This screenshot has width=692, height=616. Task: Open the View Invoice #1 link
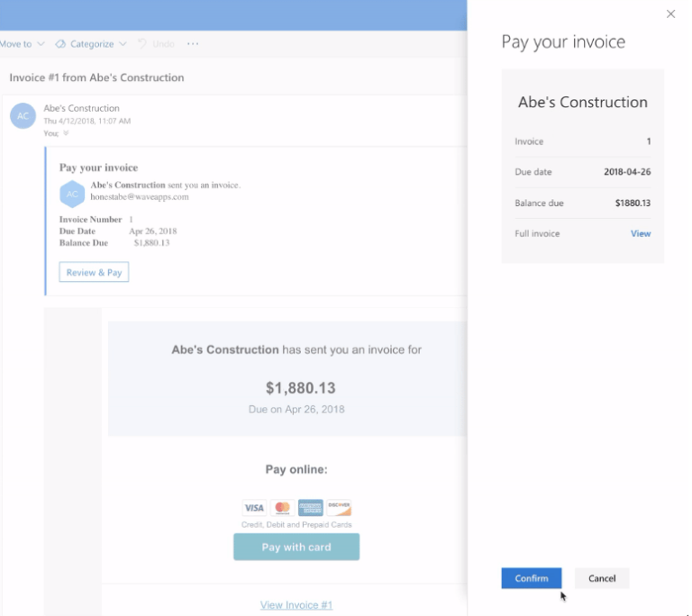click(296, 605)
